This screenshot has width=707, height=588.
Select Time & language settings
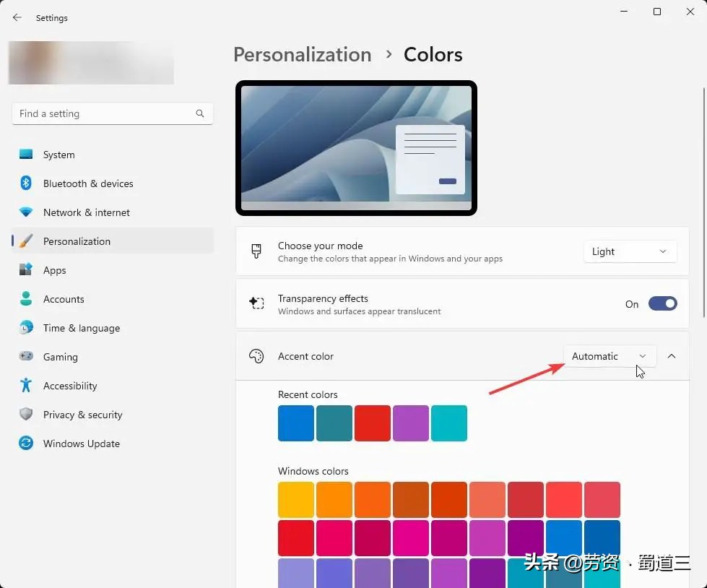[82, 328]
